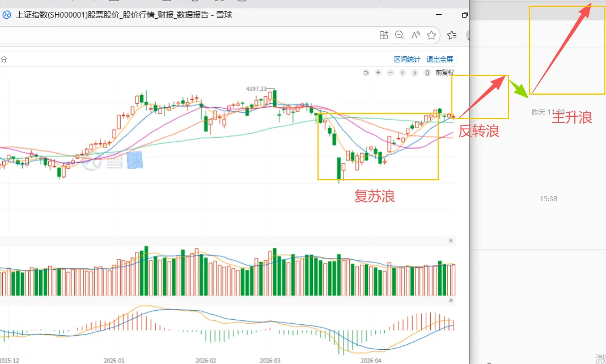Start Read Aloud in the address bar
Image resolution: width=606 pixels, height=364 pixels.
coord(416,35)
